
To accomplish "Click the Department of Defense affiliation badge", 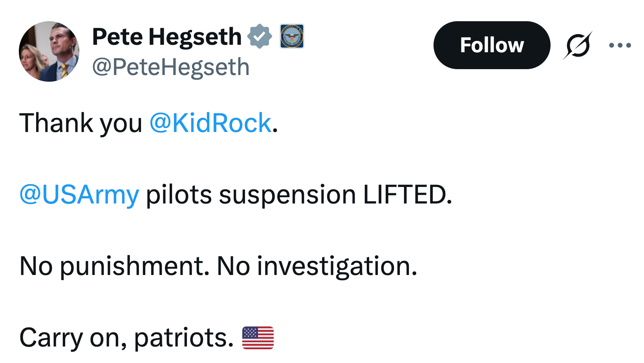I will click(291, 36).
